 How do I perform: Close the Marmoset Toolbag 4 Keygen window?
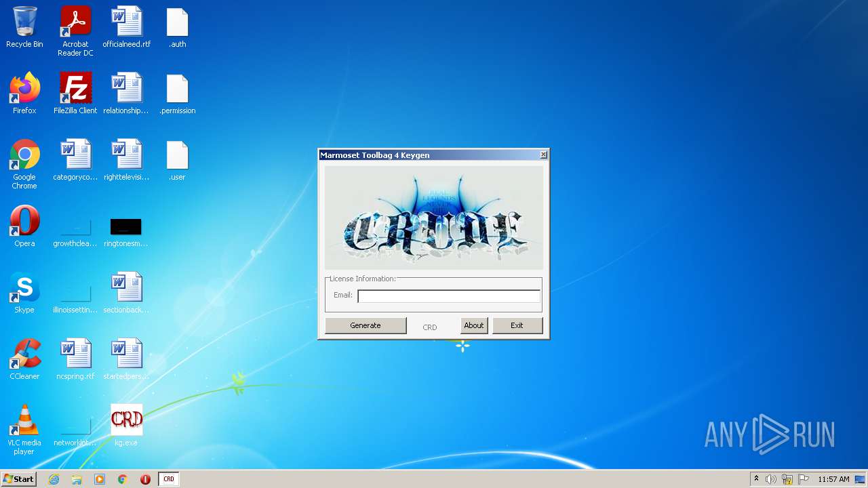(x=543, y=155)
